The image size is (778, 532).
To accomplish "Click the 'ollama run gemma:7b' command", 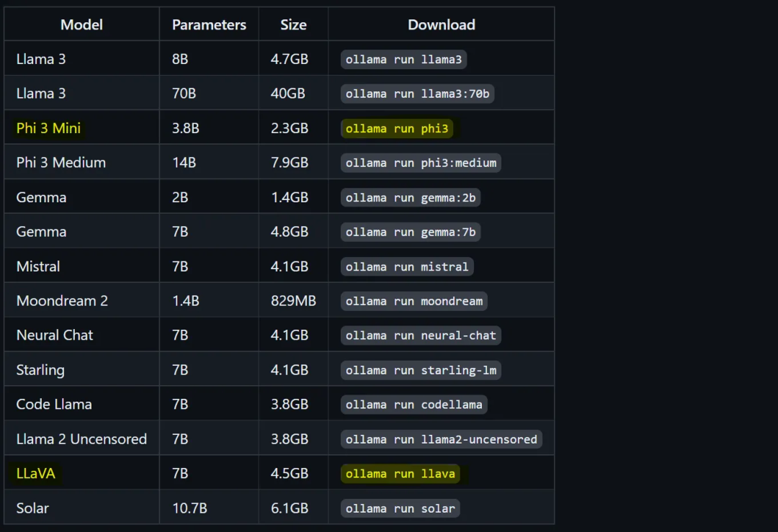I will tap(411, 232).
